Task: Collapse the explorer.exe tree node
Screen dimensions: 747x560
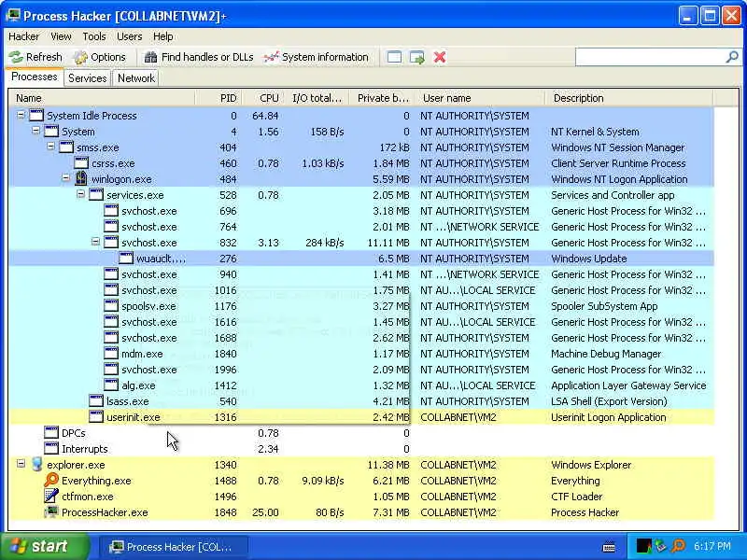Action: click(21, 464)
